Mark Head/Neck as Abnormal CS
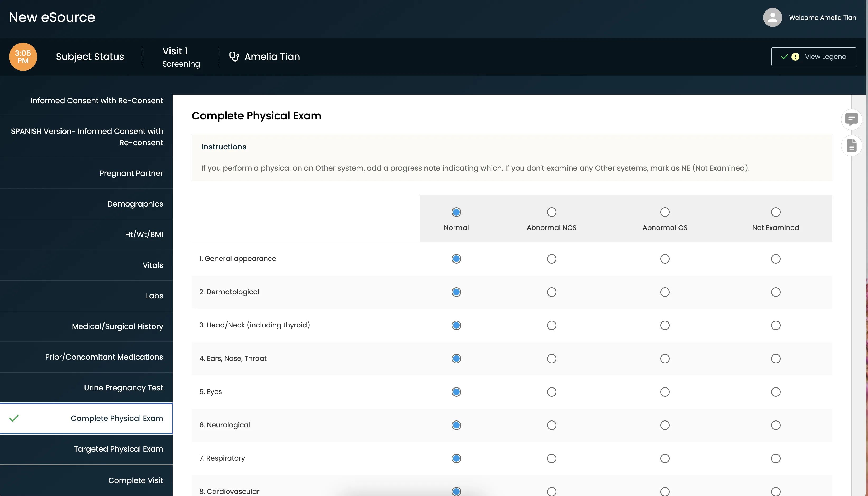This screenshot has height=496, width=868. (x=665, y=325)
